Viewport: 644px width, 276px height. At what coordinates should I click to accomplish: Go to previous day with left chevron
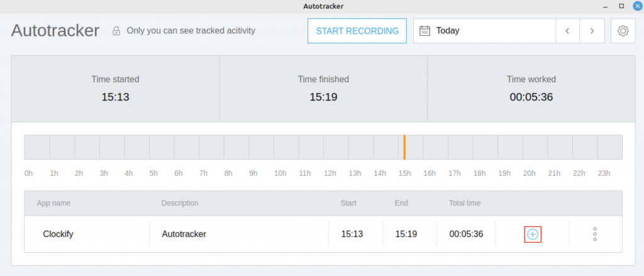(568, 31)
